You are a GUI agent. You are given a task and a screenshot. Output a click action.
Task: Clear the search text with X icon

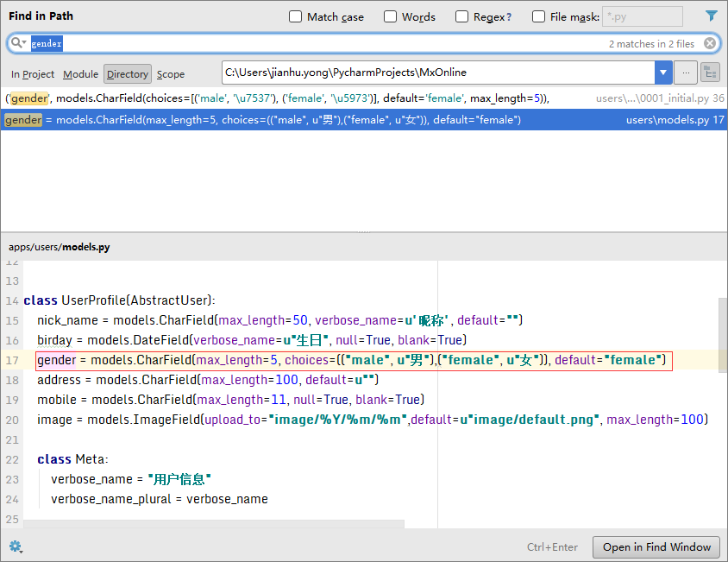[x=710, y=43]
